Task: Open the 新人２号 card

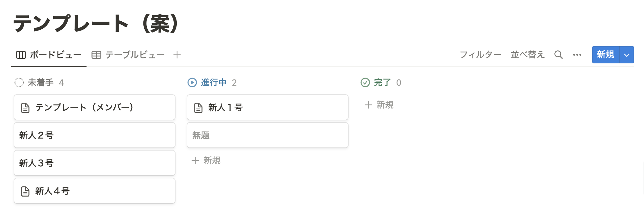Action: [x=94, y=135]
